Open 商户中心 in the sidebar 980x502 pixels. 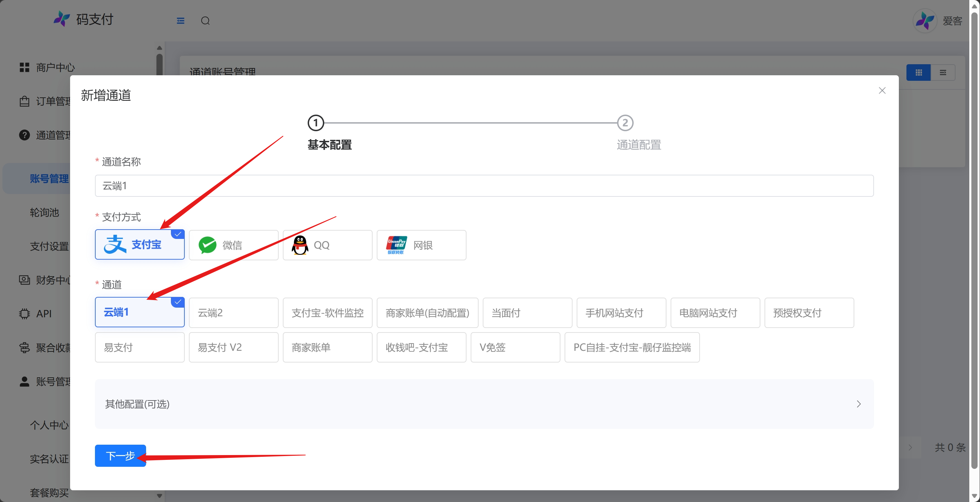pos(56,67)
